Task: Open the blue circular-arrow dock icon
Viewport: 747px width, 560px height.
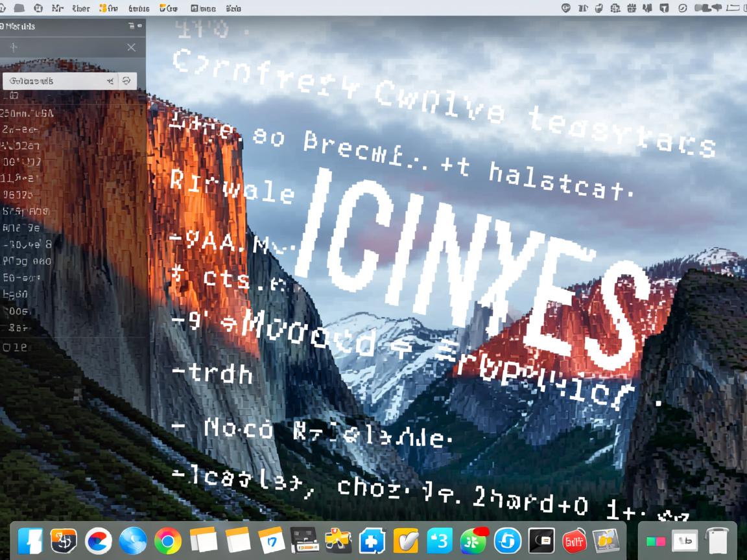Action: pyautogui.click(x=508, y=540)
